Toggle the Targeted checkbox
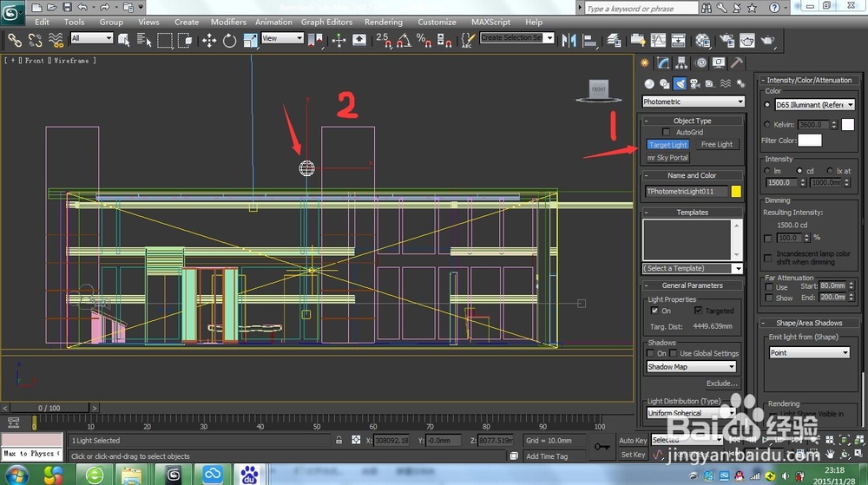Viewport: 868px width, 485px height. 698,311
